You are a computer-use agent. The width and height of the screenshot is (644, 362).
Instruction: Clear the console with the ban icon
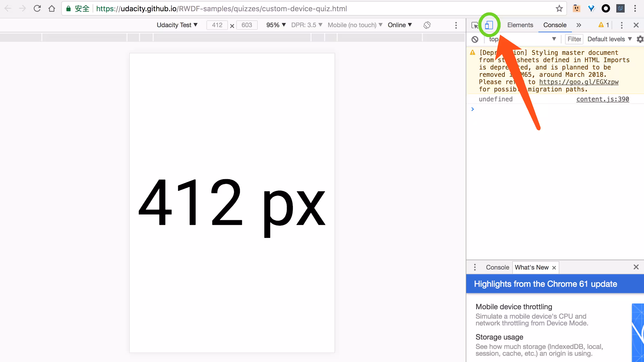475,39
